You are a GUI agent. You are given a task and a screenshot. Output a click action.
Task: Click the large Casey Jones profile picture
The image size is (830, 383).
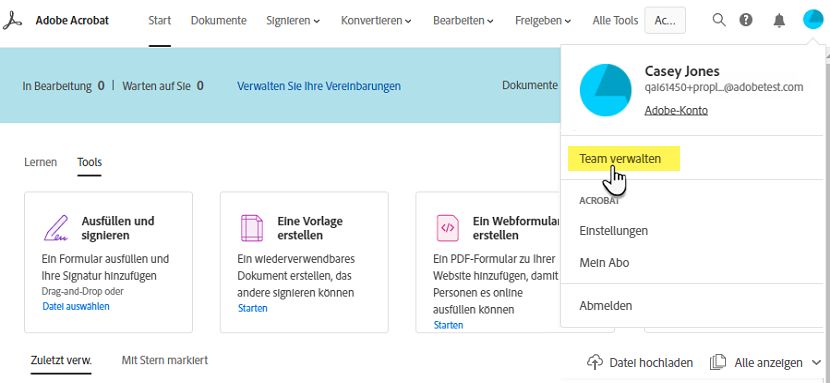point(606,90)
